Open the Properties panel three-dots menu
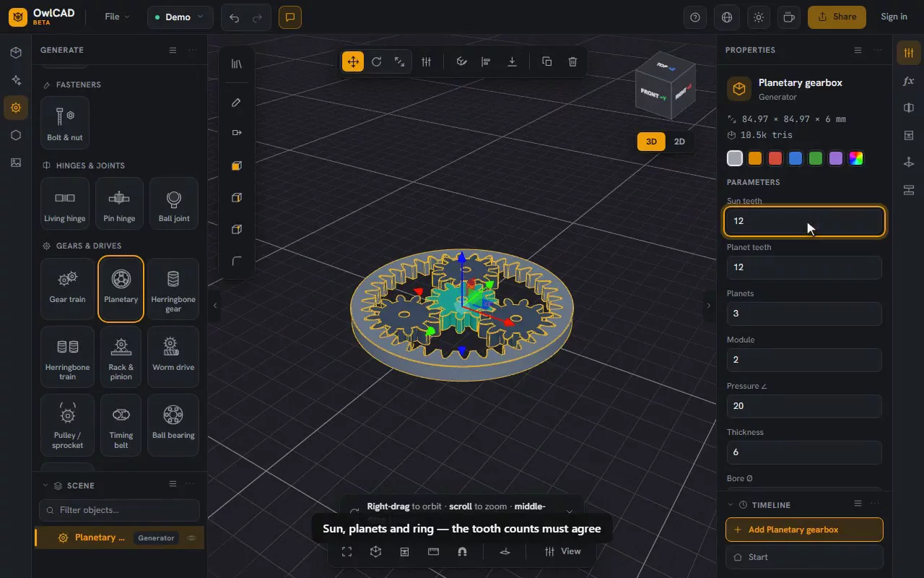Viewport: 924px width, 578px height. (x=878, y=50)
